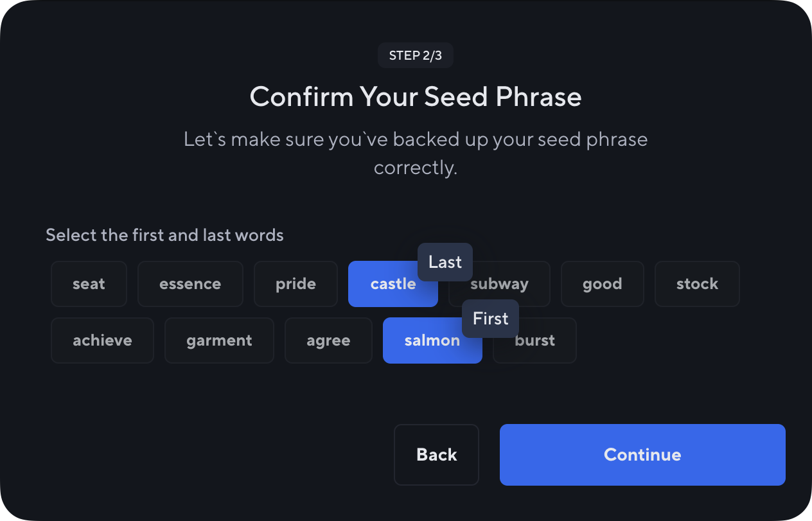Go back with the Back button

point(436,455)
